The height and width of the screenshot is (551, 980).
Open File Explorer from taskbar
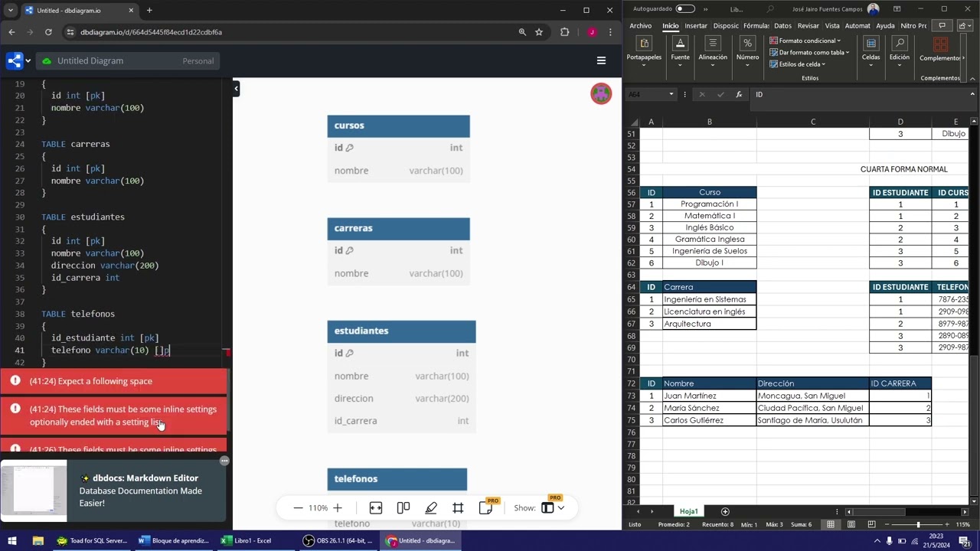tap(38, 540)
